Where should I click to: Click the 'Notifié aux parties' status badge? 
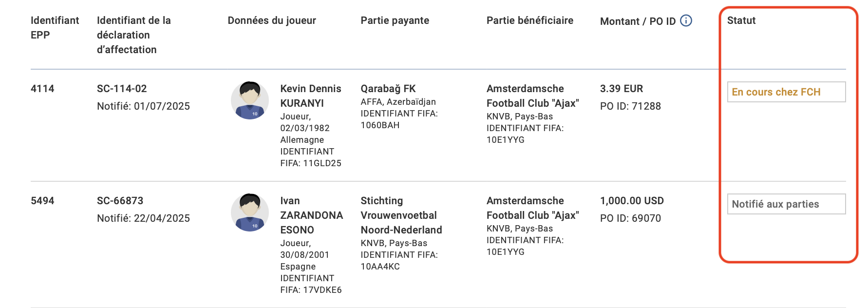(x=786, y=204)
